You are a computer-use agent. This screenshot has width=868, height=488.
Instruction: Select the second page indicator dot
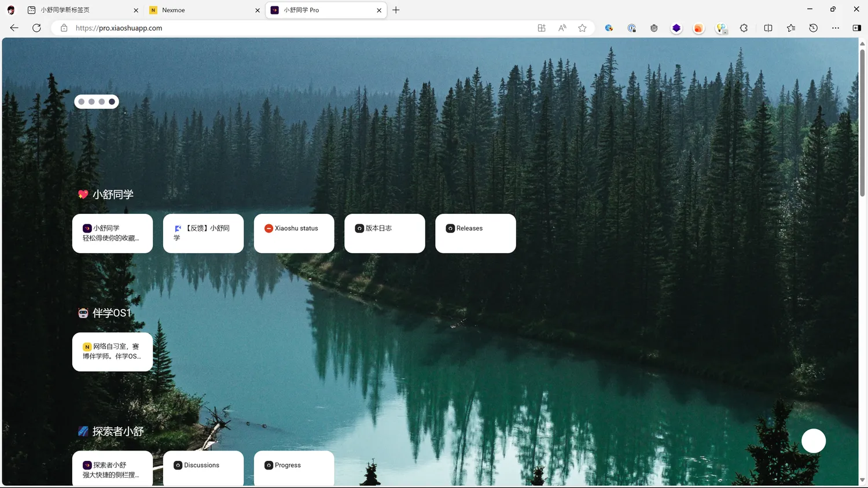click(91, 102)
